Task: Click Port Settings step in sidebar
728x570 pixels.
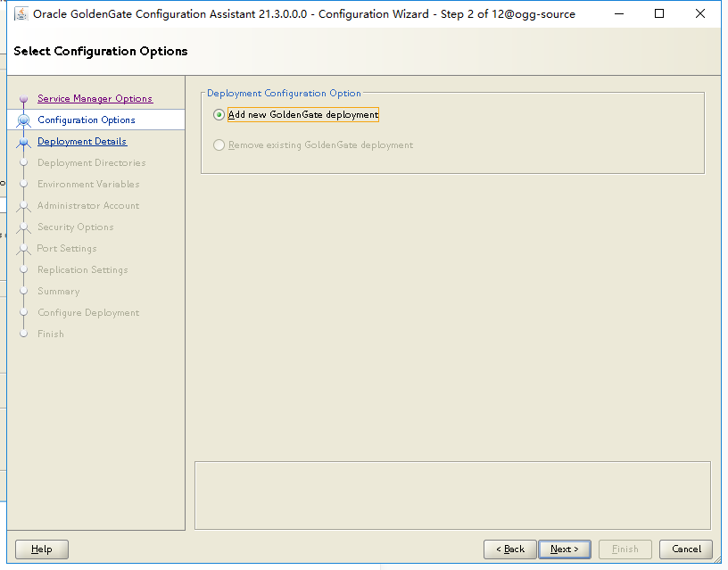Action: coord(67,248)
